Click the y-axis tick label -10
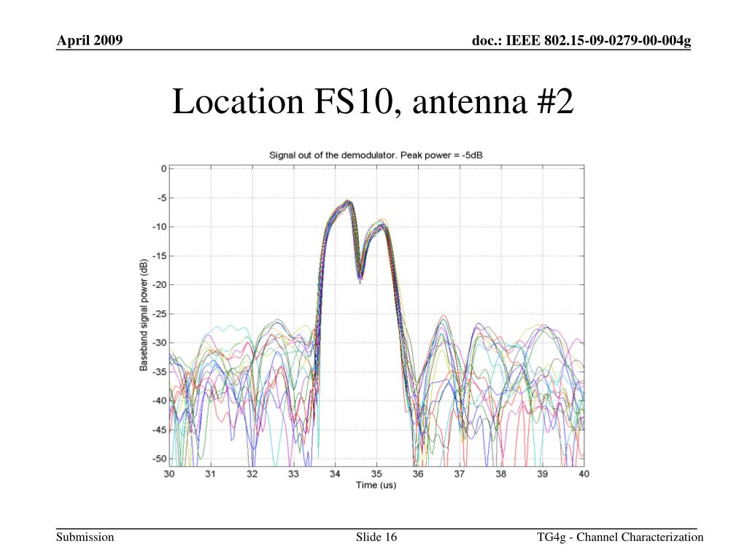This screenshot has width=747, height=560. click(x=160, y=227)
